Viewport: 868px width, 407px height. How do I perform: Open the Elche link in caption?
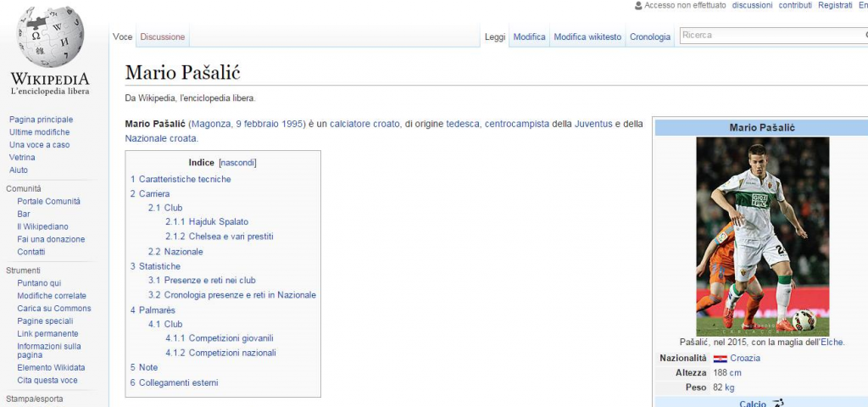(832, 343)
